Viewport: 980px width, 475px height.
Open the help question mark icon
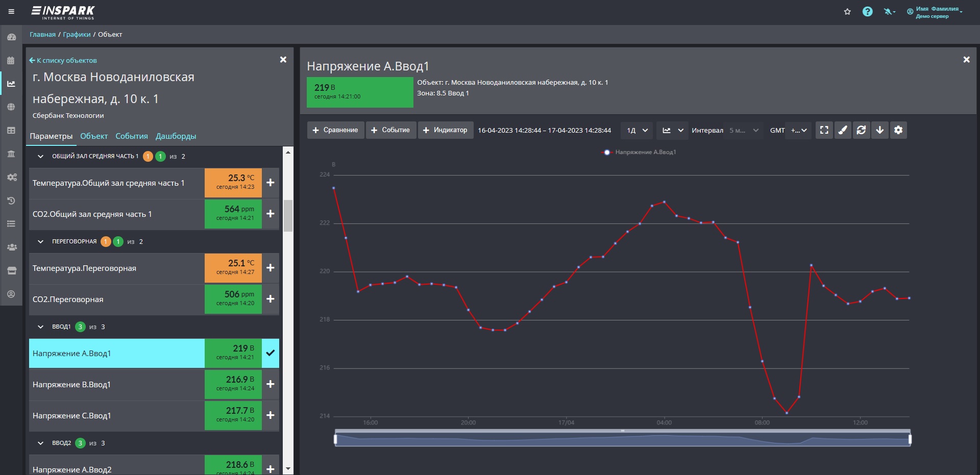(x=867, y=12)
